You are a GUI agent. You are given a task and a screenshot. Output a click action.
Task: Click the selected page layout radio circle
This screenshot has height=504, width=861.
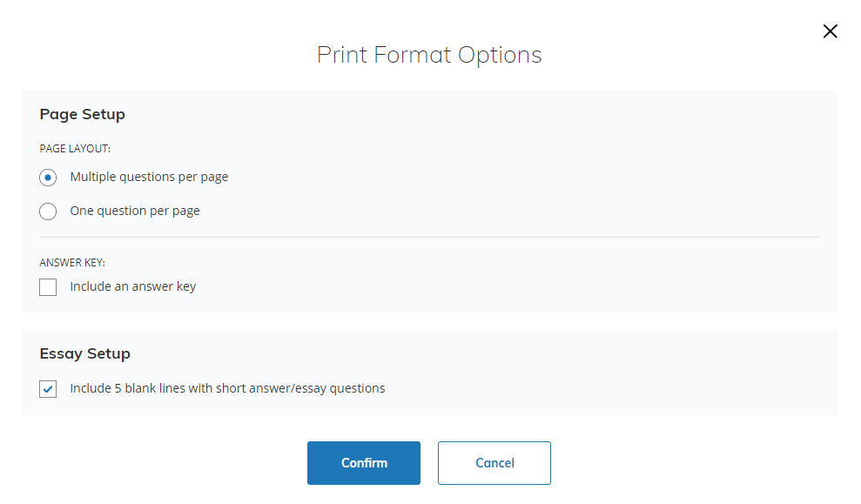48,177
